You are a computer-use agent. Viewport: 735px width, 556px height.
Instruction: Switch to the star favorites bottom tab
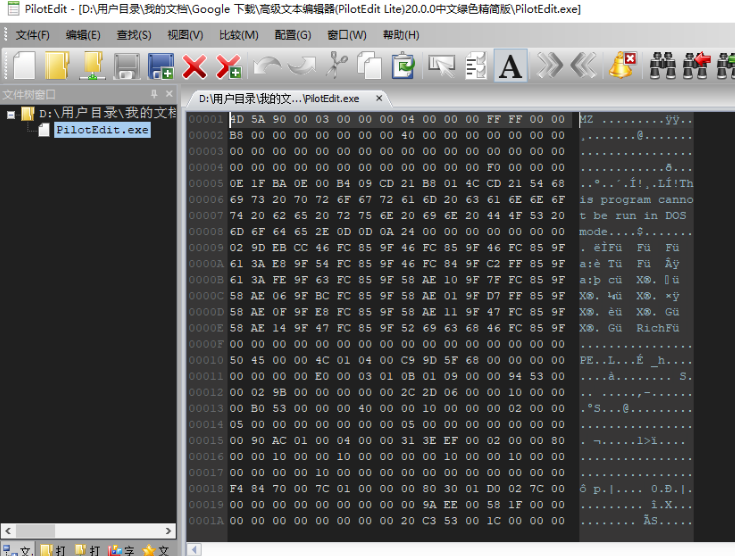coord(156,550)
